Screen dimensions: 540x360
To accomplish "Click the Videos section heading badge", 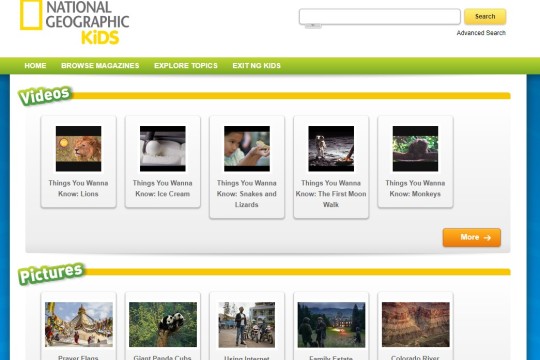I will click(45, 95).
